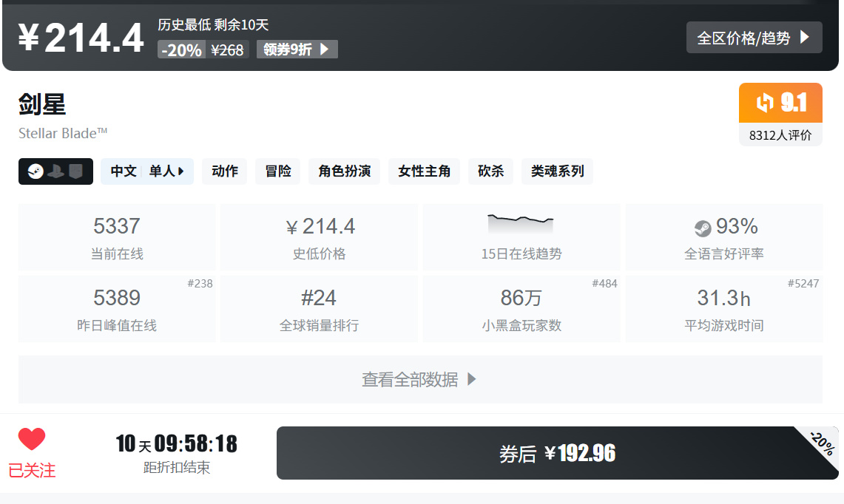This screenshot has width=844, height=504.
Task: Claim the 领券9折 coupon
Action: pyautogui.click(x=297, y=50)
